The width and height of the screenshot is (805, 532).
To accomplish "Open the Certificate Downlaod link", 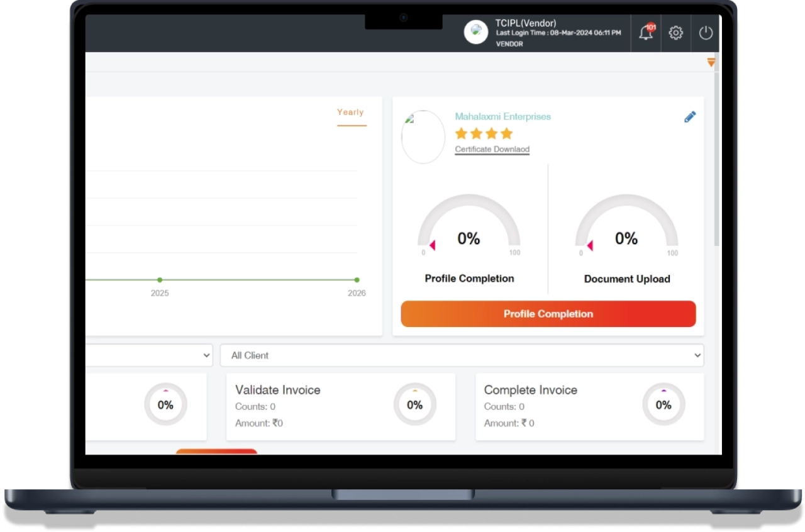I will tap(492, 150).
